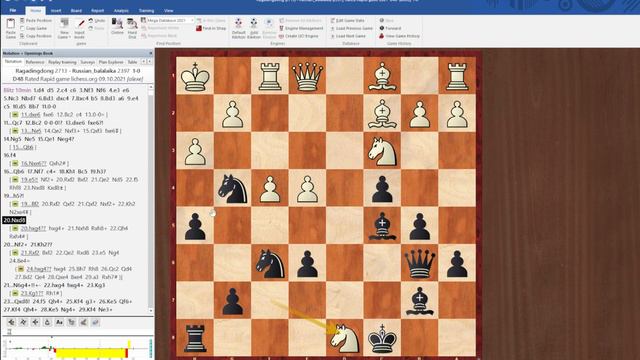This screenshot has height=360, width=640.
Task: Open the Surveys tab
Action: tap(87, 62)
